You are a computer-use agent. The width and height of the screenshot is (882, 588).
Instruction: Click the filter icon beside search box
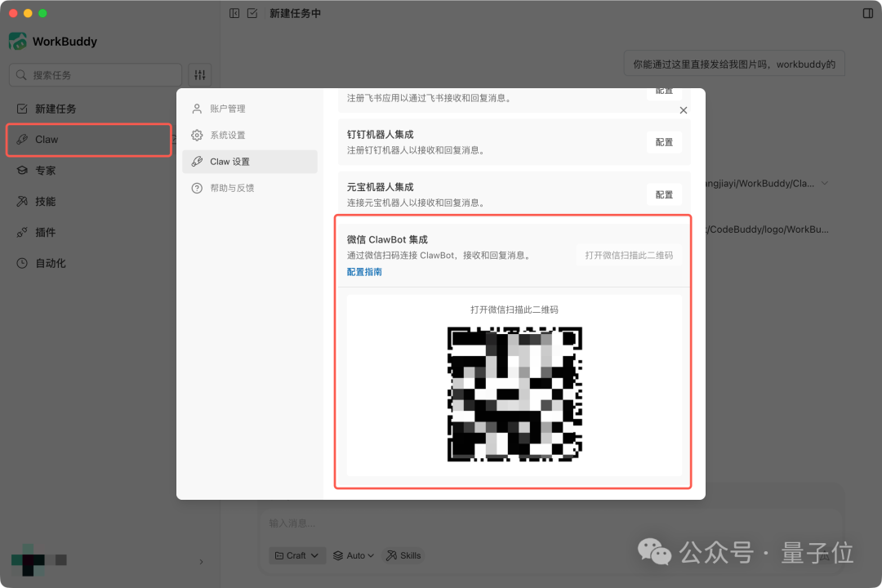point(199,74)
